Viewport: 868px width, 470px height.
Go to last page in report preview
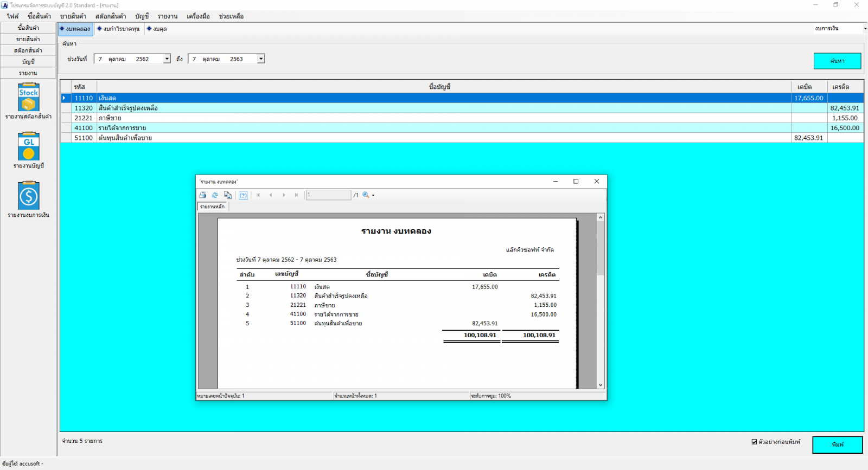[x=296, y=195]
